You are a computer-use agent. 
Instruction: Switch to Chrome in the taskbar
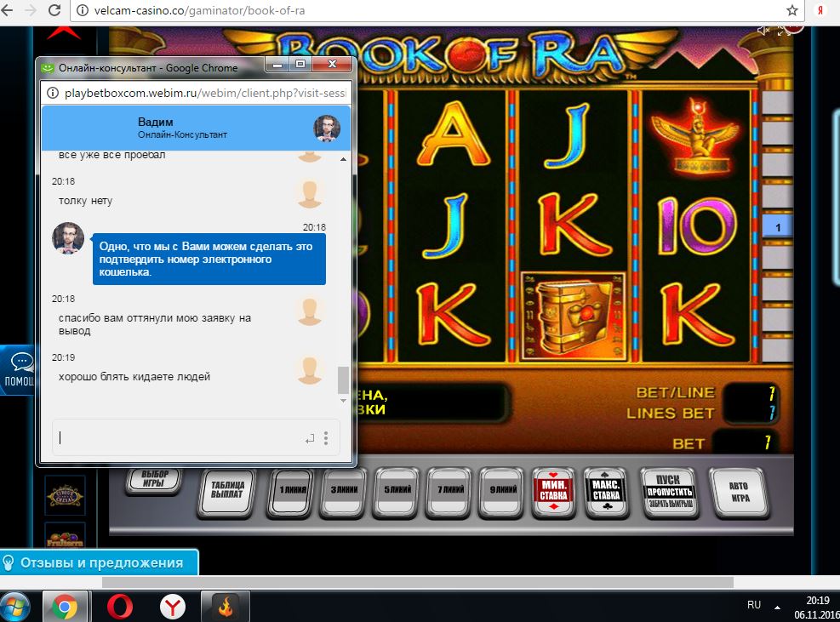[x=65, y=607]
